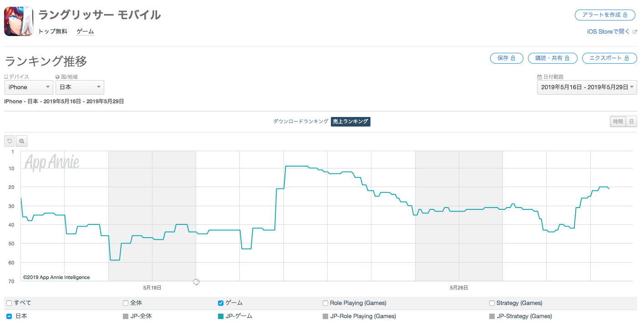The image size is (644, 330).
Task: Click the 購読・共有 button
Action: pyautogui.click(x=553, y=58)
